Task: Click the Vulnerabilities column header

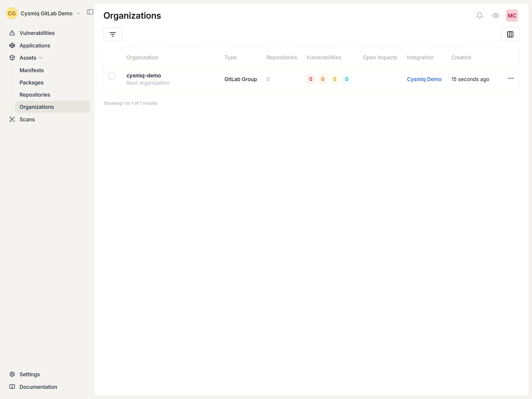Action: pyautogui.click(x=324, y=57)
